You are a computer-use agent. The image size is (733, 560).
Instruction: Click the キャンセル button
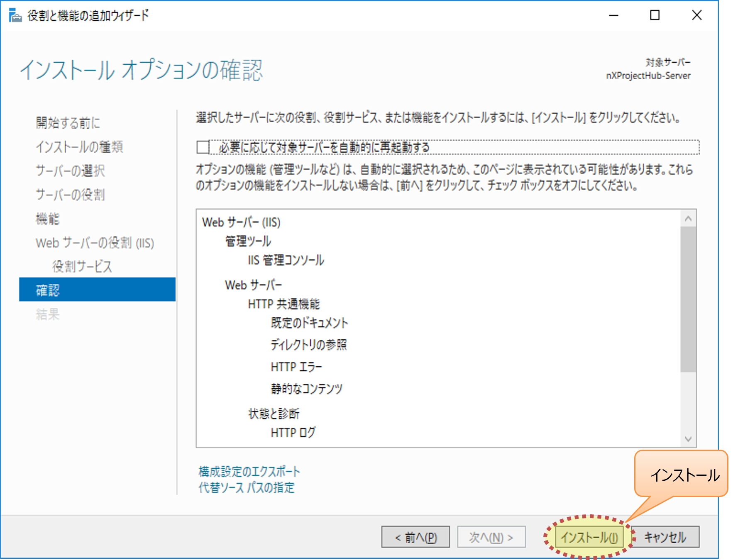665,537
